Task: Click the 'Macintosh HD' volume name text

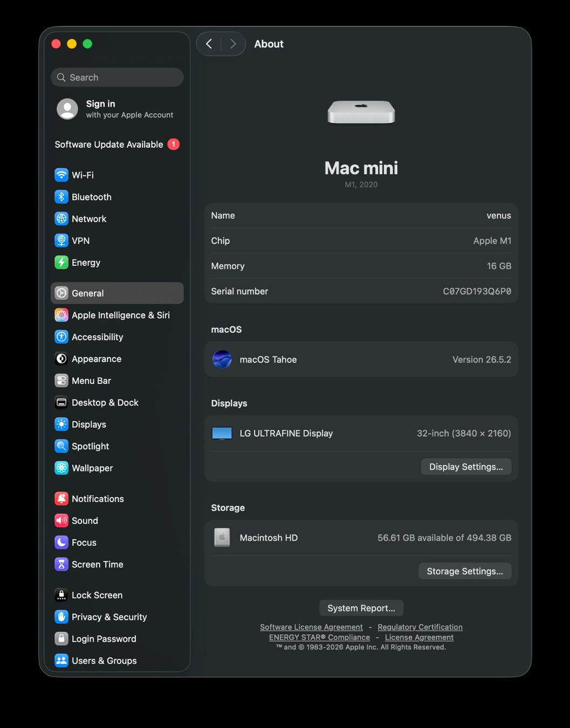Action: coord(269,538)
